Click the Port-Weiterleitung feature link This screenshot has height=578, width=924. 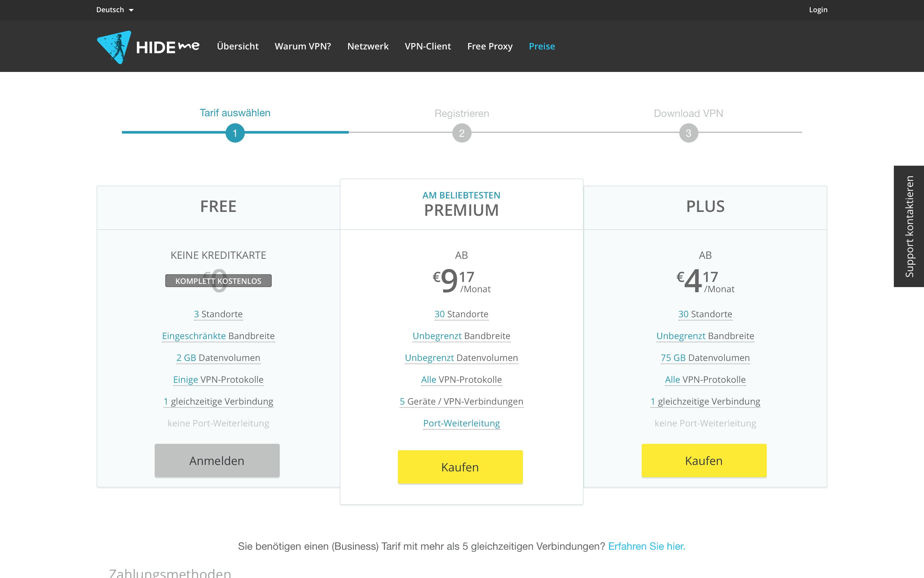click(x=461, y=423)
